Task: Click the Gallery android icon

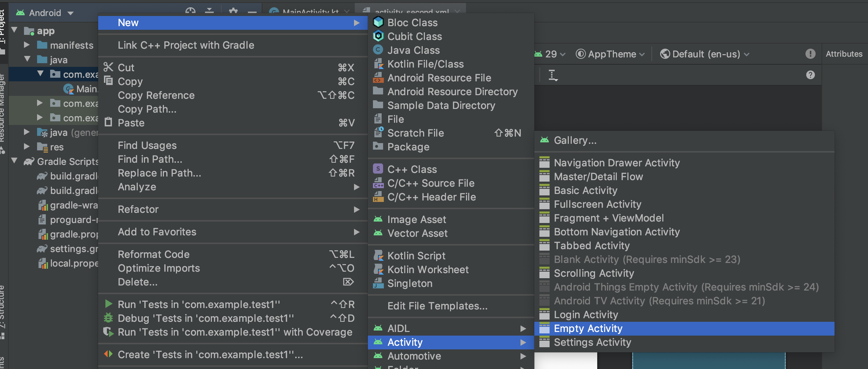Action: click(x=544, y=140)
